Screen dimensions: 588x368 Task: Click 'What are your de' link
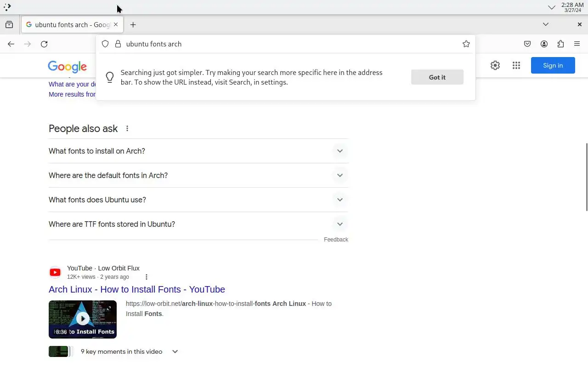click(x=73, y=84)
